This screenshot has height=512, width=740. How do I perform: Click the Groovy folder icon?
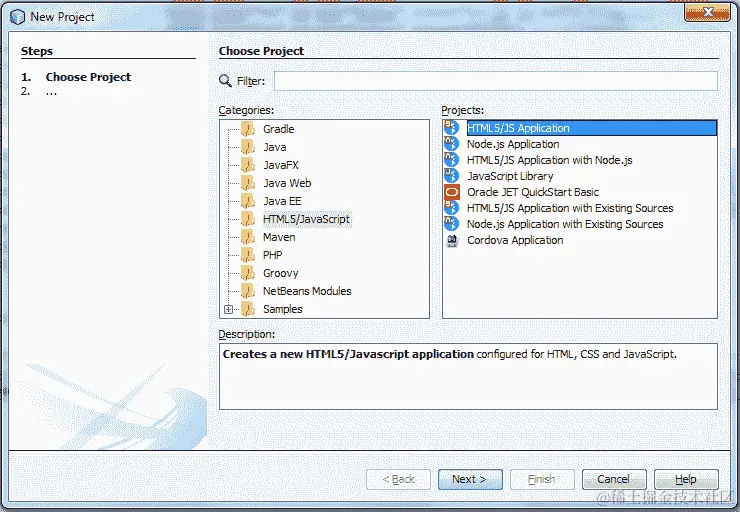pos(248,273)
